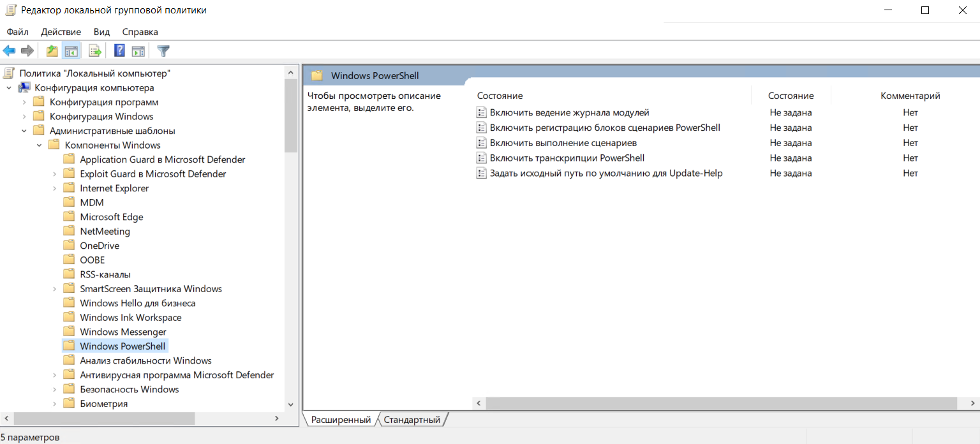Expand the 'Конфигурация программ' node

coord(24,102)
